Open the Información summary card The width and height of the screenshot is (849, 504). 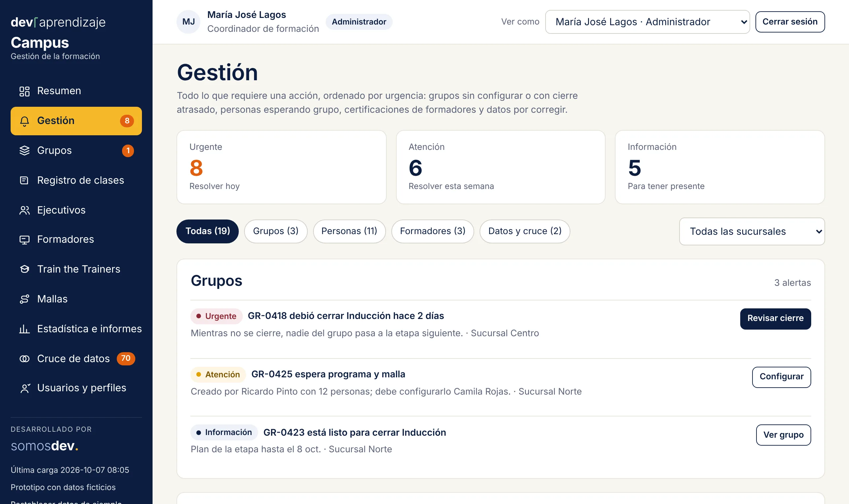[x=720, y=167]
